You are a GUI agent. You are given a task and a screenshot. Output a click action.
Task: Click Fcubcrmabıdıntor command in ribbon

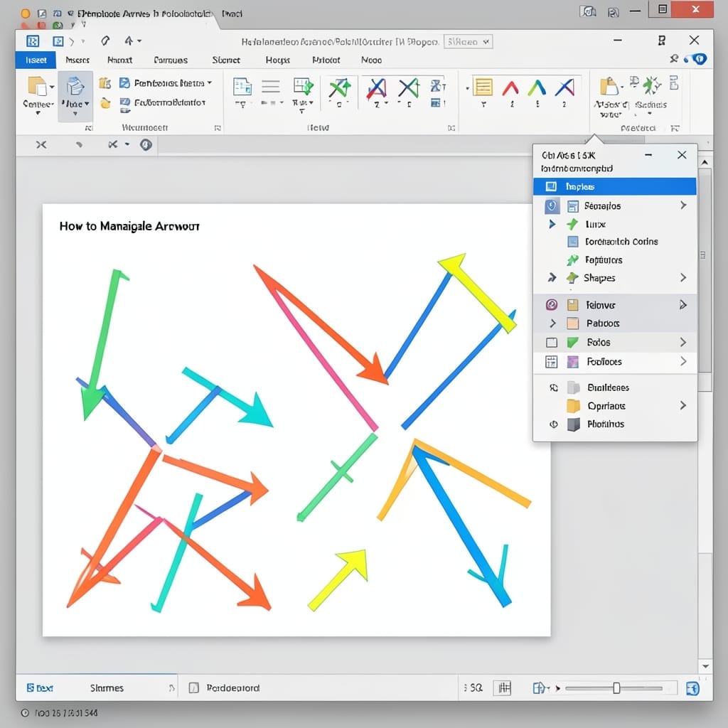(x=163, y=102)
